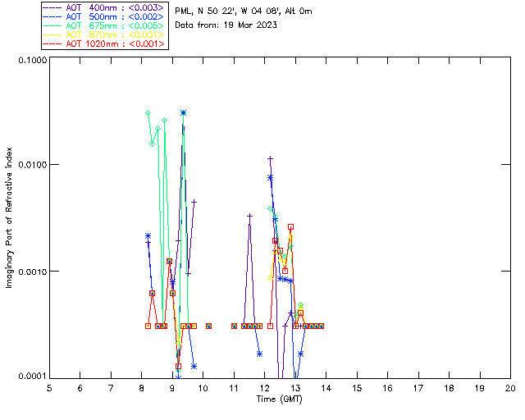525x420 pixels.
Task: Click the PML station location text
Action: pyautogui.click(x=244, y=11)
